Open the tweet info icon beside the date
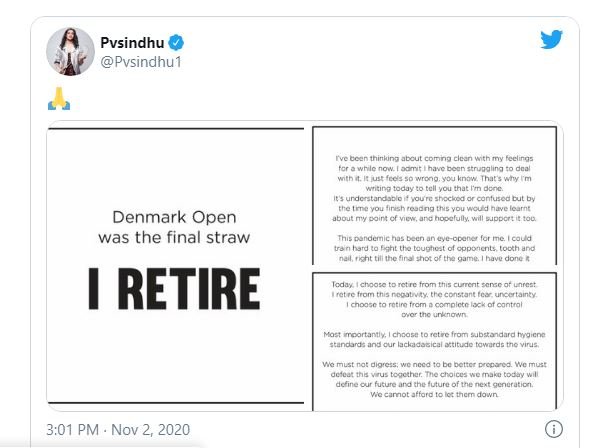This screenshot has height=448, width=593. [x=554, y=429]
